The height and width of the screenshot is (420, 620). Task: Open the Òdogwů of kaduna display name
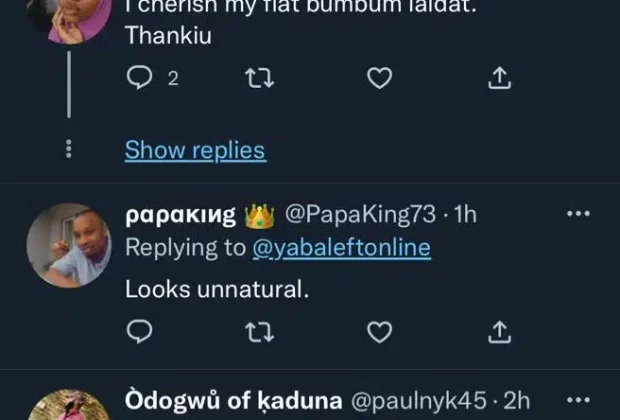tap(231, 402)
